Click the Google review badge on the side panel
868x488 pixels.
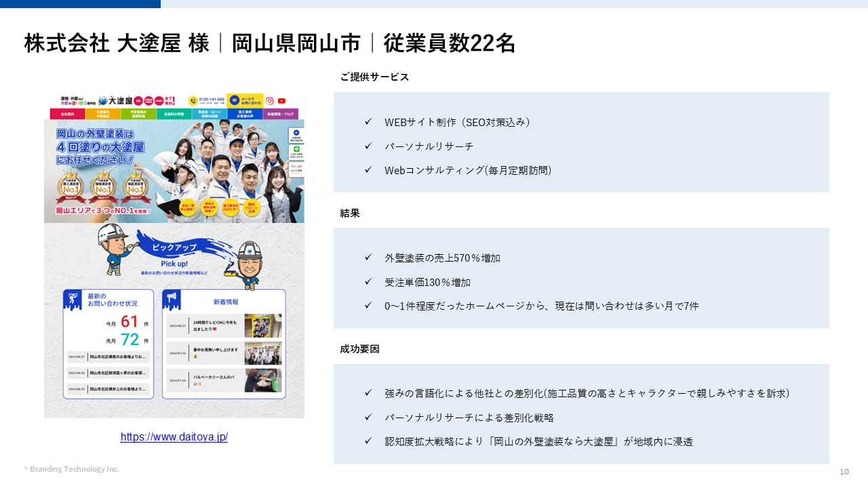[x=296, y=168]
